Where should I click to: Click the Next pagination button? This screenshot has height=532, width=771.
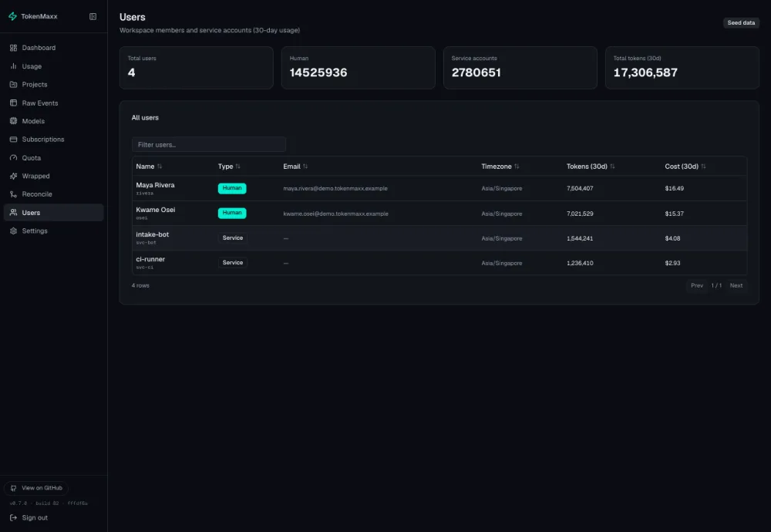click(736, 286)
